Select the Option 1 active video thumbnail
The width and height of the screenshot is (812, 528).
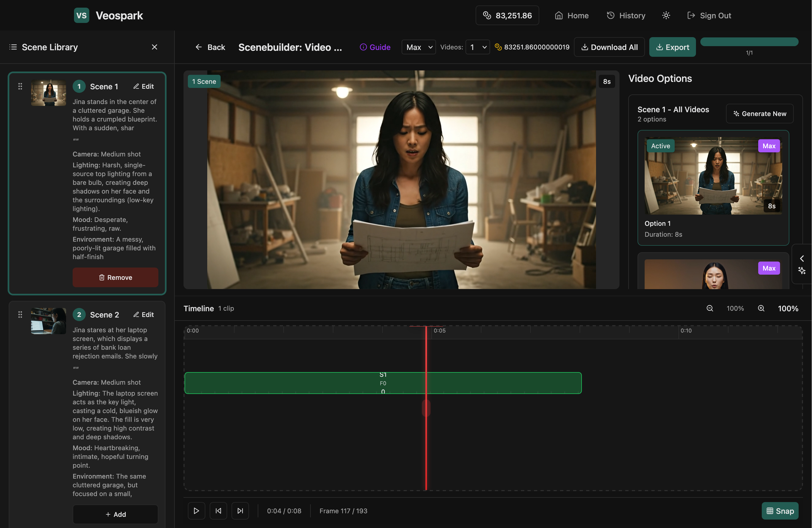[713, 176]
